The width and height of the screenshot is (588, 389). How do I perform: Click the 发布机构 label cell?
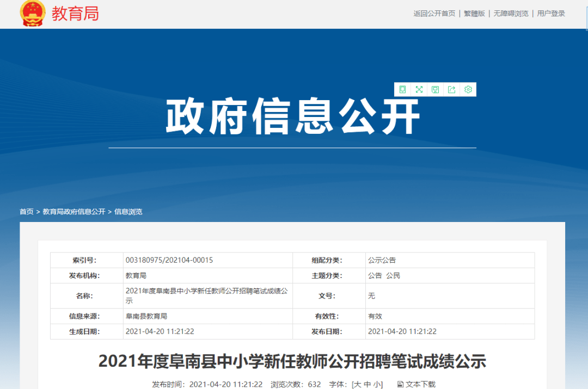87,275
